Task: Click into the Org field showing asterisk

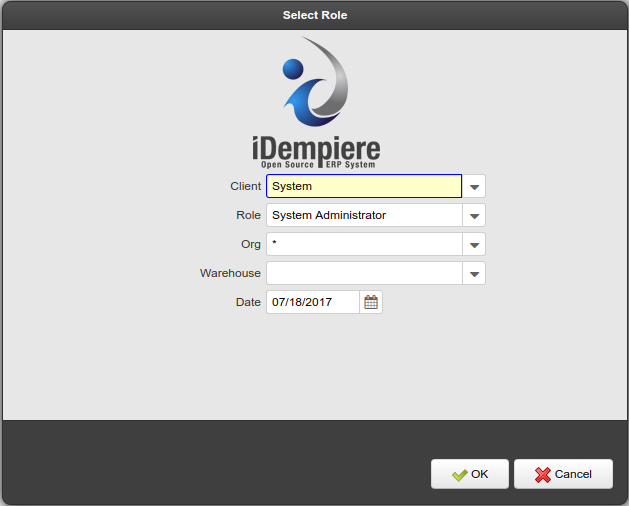Action: coord(364,245)
